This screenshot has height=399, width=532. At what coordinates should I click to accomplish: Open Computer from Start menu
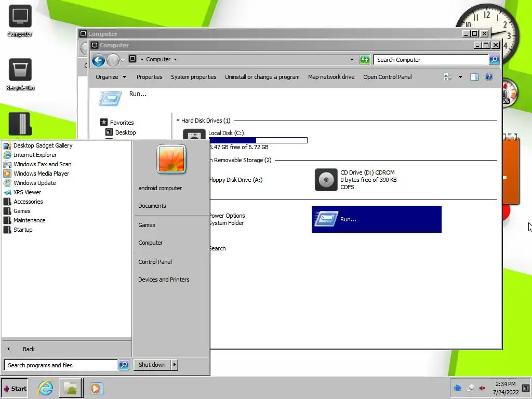click(150, 243)
